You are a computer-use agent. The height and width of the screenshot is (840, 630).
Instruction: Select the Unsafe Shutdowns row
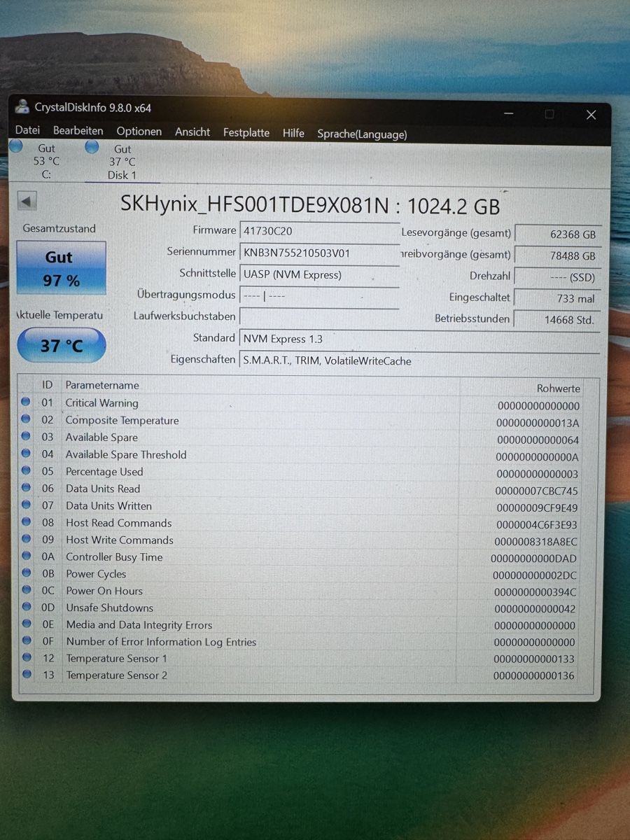point(301,608)
